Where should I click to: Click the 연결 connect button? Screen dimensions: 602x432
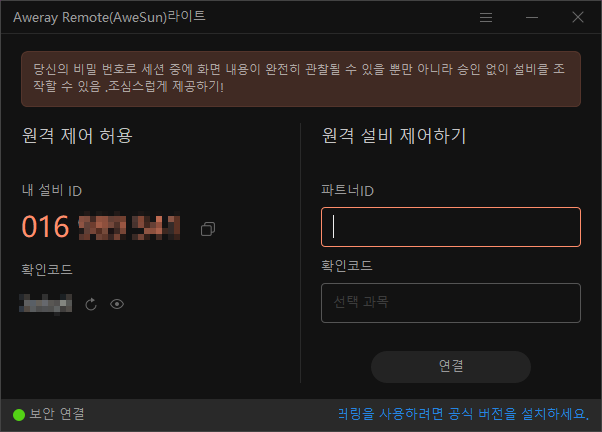(451, 366)
